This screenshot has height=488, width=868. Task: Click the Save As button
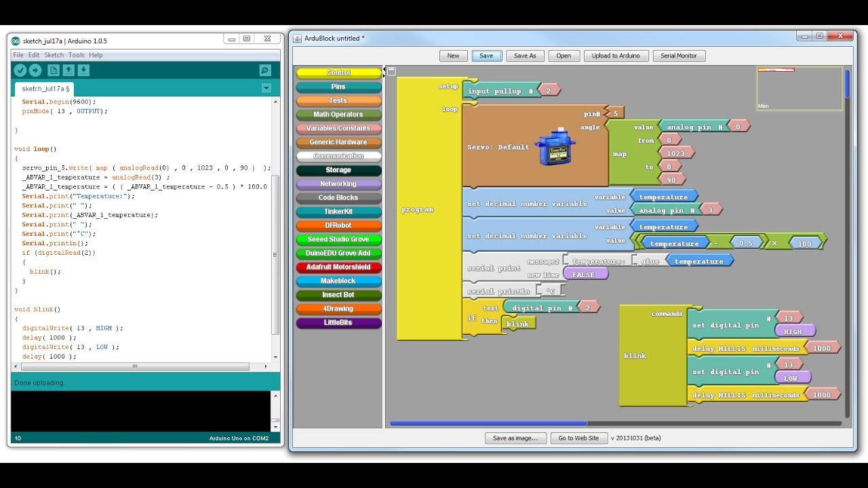click(525, 56)
